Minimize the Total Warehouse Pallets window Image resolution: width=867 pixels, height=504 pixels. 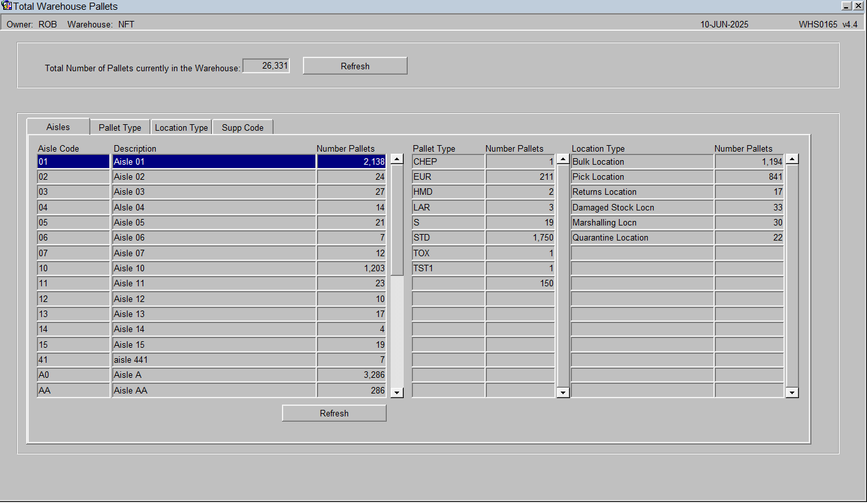pos(846,6)
